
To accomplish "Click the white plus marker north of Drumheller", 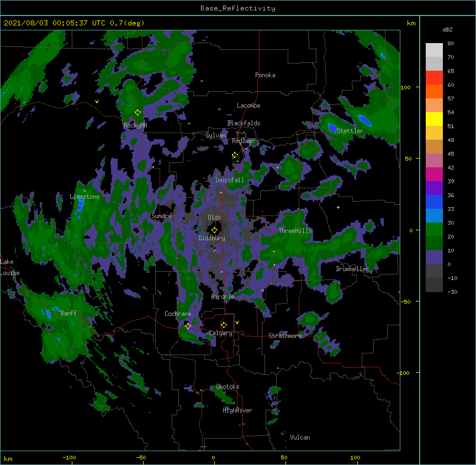I will click(x=338, y=207).
